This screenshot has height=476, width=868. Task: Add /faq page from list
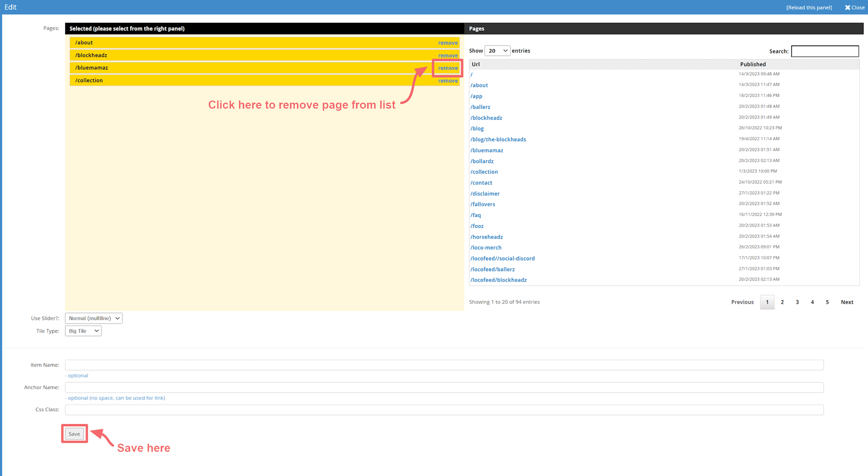(476, 215)
